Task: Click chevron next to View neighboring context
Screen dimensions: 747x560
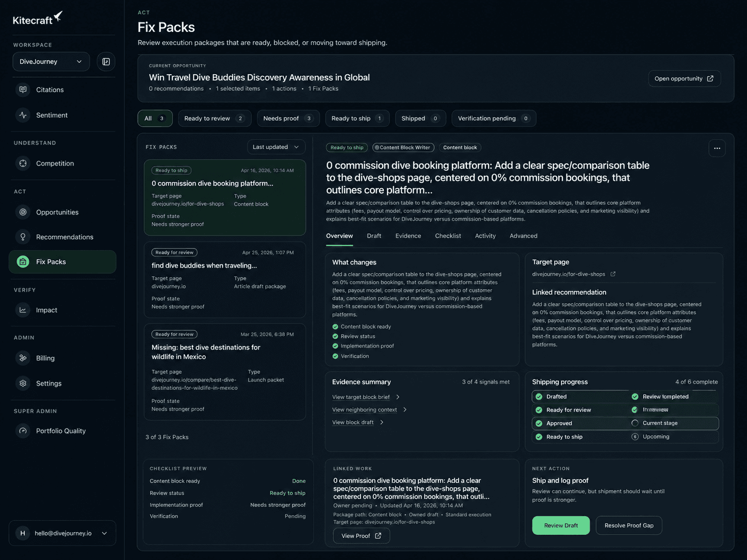Action: (x=405, y=409)
